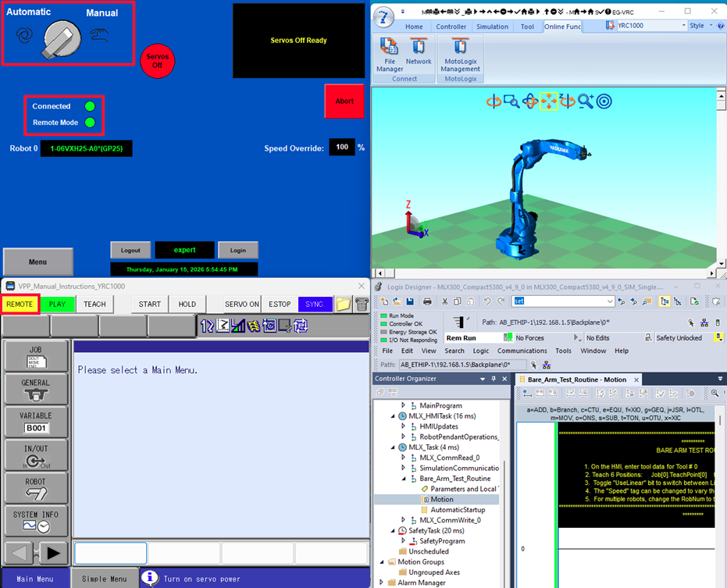Screen dimensions: 727x588
Task: Click the Logout button on HMI
Action: coord(130,250)
